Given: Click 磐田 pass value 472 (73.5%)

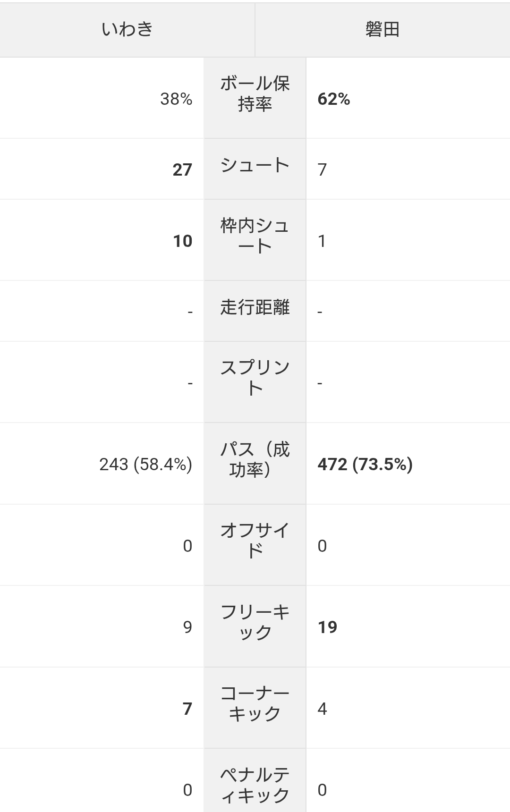Looking at the screenshot, I should click(x=365, y=465).
